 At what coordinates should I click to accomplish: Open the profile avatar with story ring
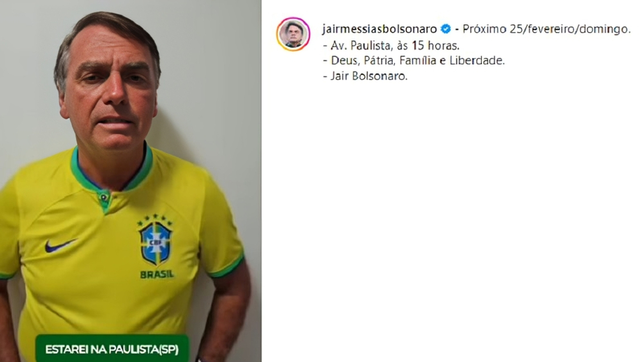click(293, 34)
